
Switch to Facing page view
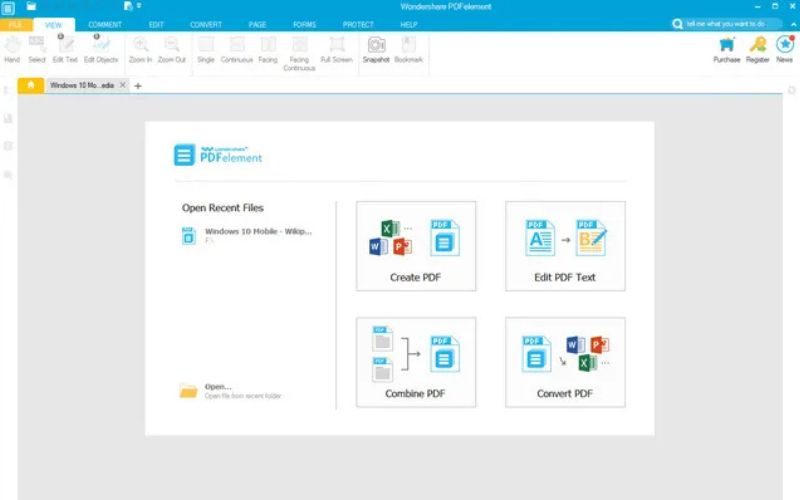268,50
